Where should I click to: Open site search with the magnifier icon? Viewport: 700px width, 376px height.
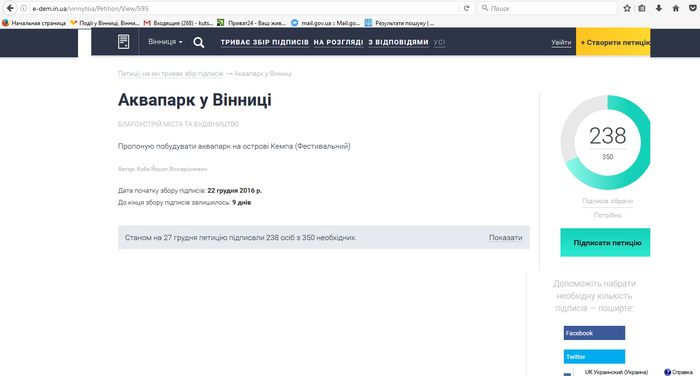pos(199,42)
